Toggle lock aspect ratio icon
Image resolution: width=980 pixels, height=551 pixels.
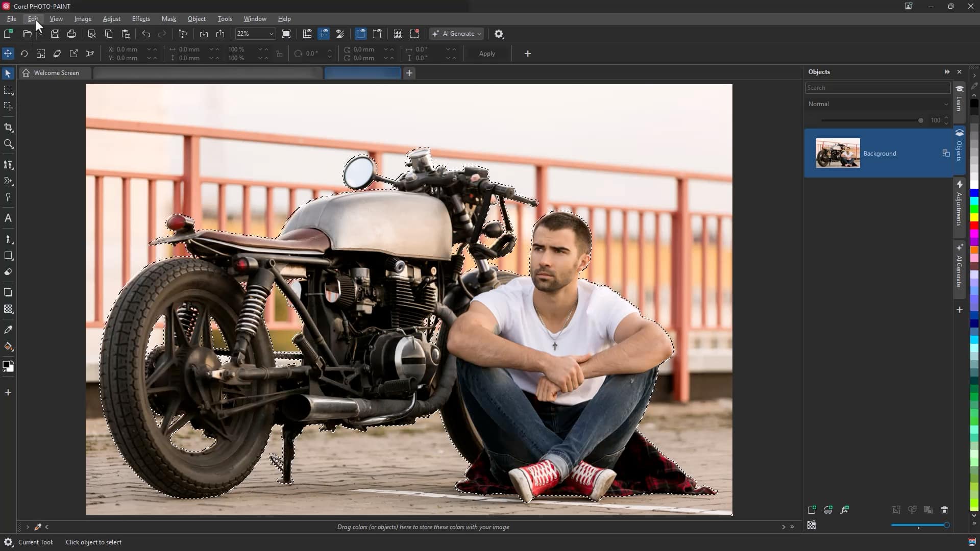[x=279, y=54]
